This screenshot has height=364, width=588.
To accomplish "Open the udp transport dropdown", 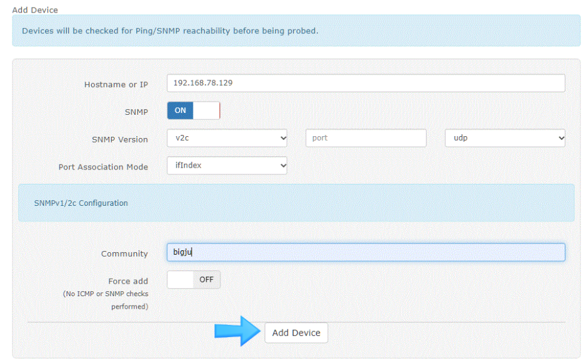I will point(504,138).
